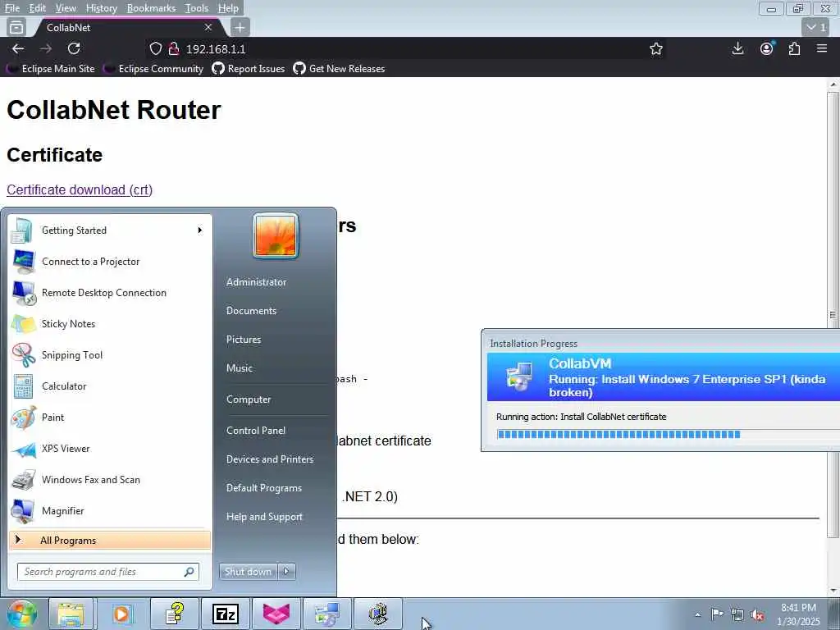840x630 pixels.
Task: Click the insecure connection lock icon
Action: 174,48
